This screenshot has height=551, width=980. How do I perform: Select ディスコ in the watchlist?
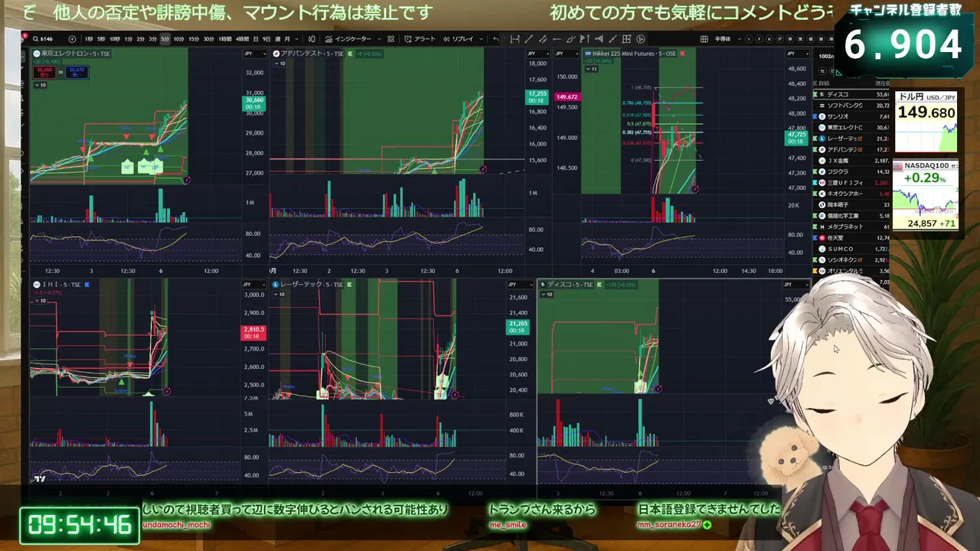(x=851, y=94)
